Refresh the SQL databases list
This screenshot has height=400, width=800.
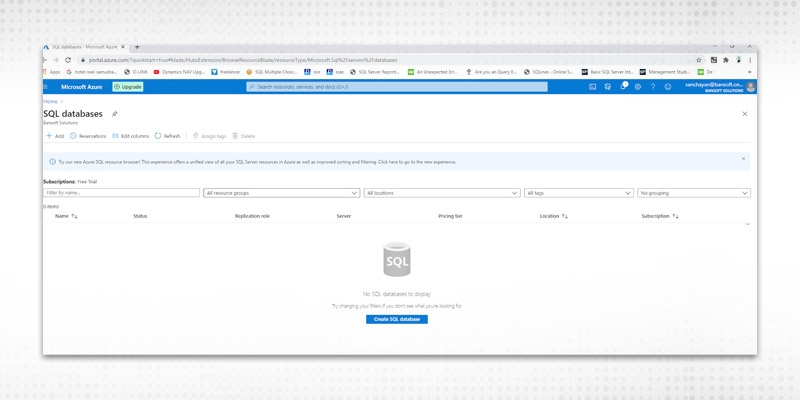click(167, 136)
